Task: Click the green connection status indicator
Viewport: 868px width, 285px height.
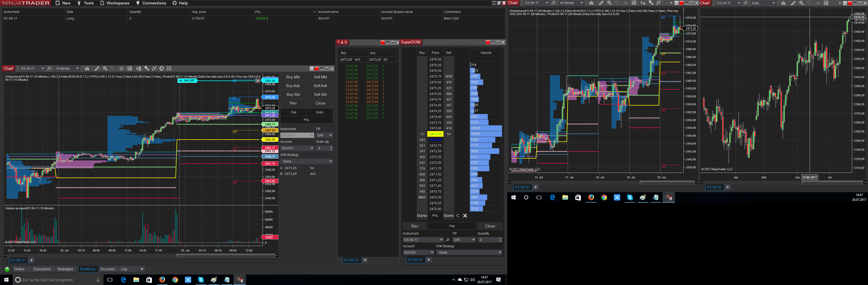Action: click(x=7, y=269)
